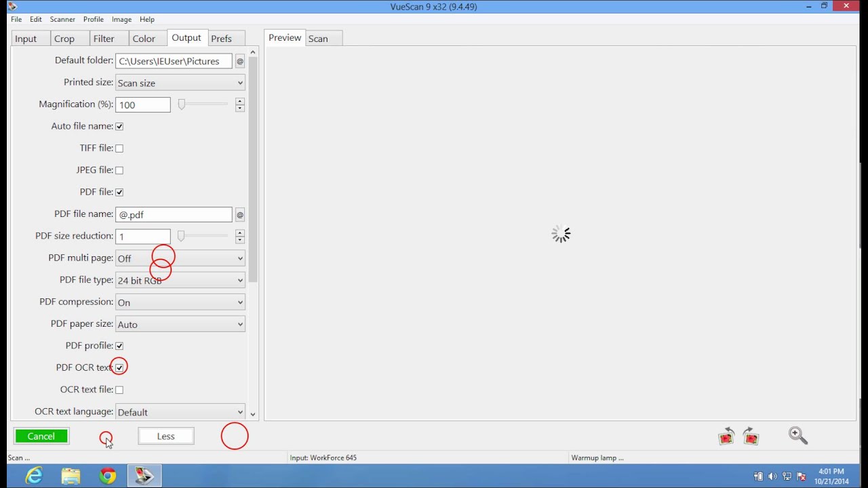Open the Image menu
The width and height of the screenshot is (868, 488).
pos(121,19)
